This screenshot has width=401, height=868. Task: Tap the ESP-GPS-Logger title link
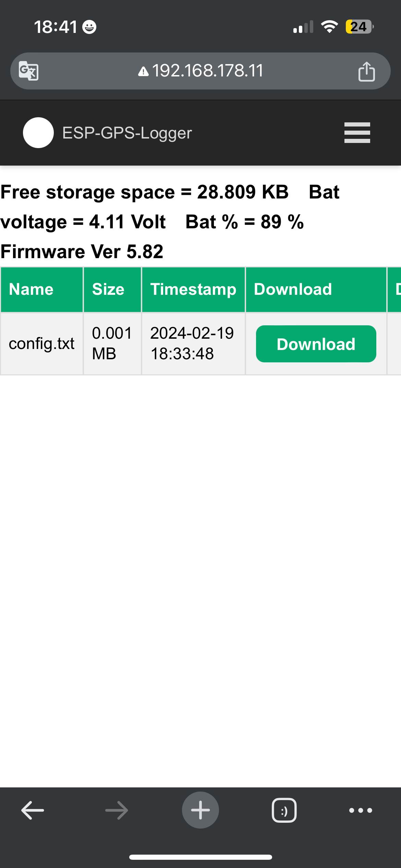127,133
